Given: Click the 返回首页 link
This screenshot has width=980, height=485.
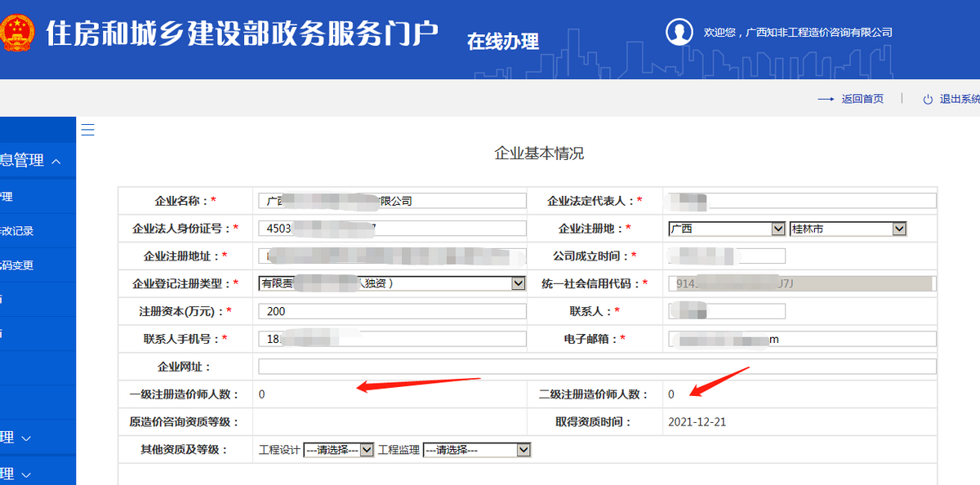Looking at the screenshot, I should [862, 98].
